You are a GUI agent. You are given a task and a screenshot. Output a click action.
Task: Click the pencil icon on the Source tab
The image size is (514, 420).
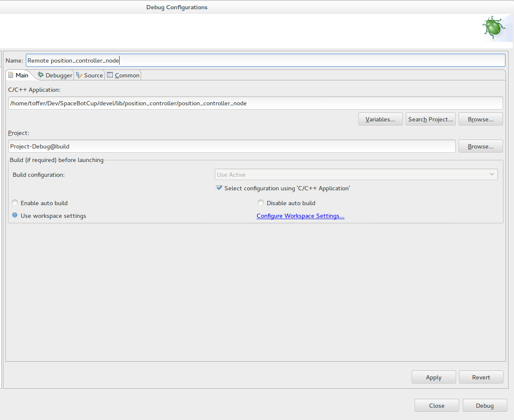(78, 75)
